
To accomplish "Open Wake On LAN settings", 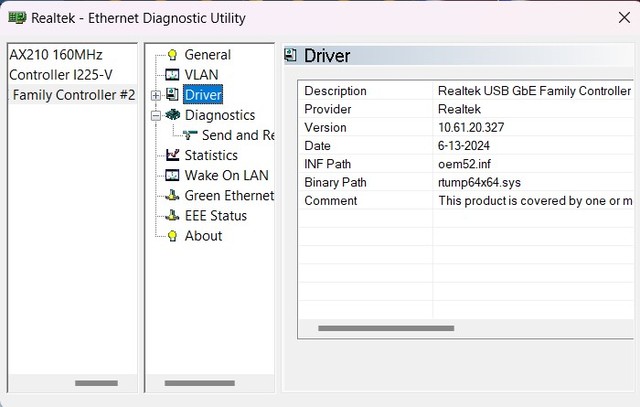I will pos(227,175).
